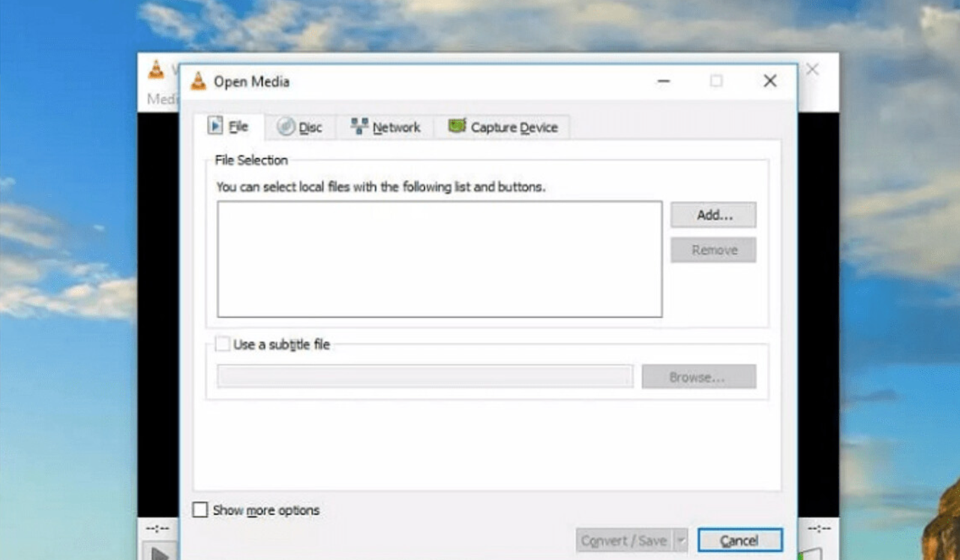Viewport: 960px width, 560px height.
Task: Click the subtitle Browse... button
Action: [x=699, y=377]
